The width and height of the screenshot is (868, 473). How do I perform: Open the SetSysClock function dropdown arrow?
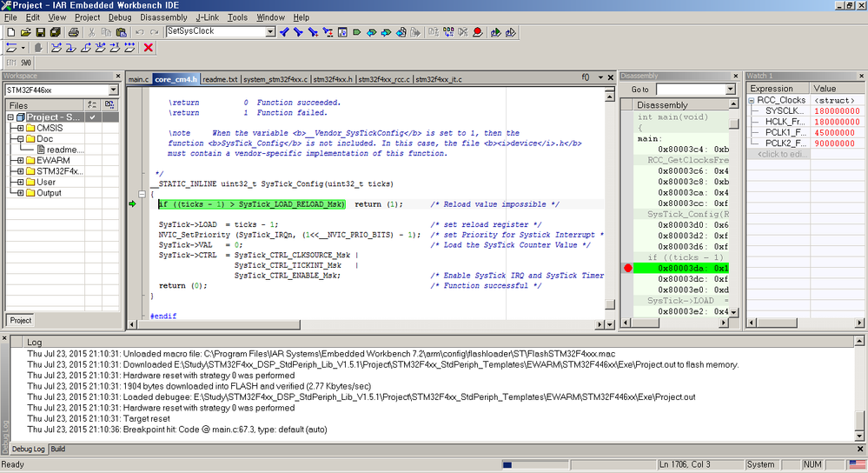(x=270, y=32)
